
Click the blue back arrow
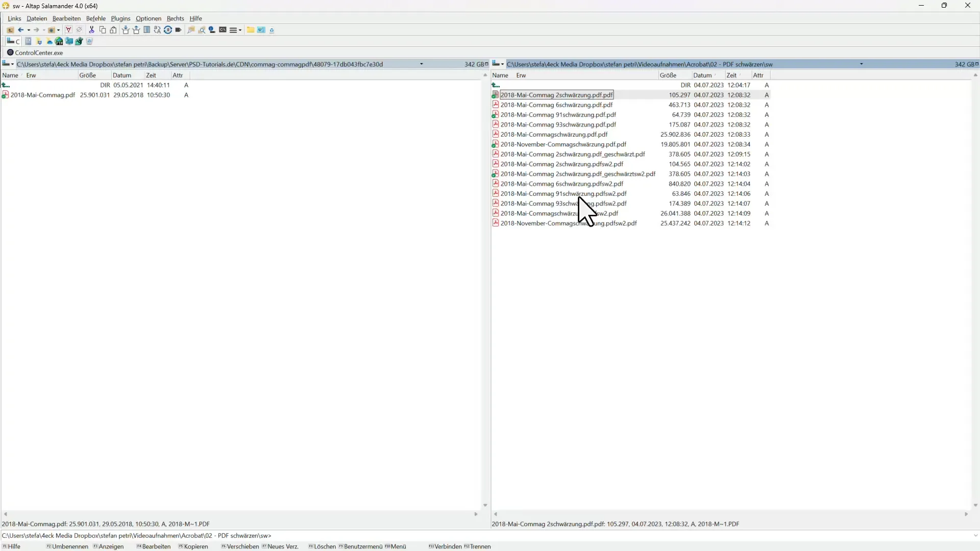pyautogui.click(x=21, y=30)
